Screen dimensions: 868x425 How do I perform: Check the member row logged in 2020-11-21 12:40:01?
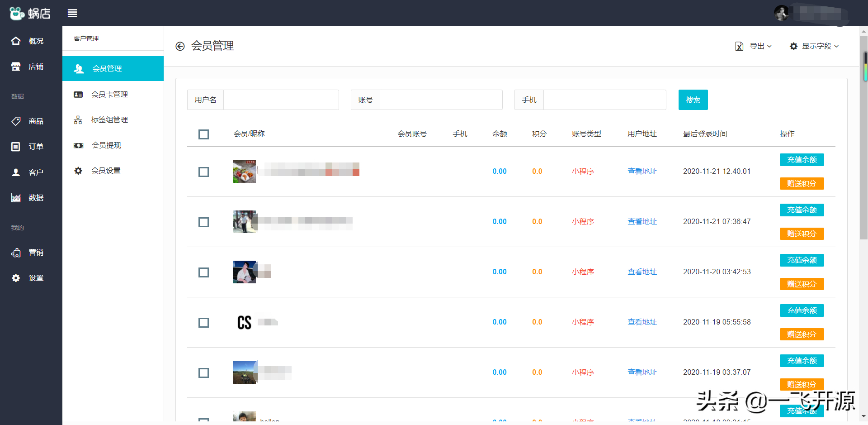(203, 172)
